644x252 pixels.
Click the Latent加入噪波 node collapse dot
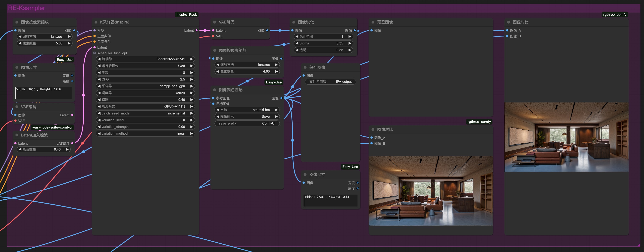(x=17, y=135)
